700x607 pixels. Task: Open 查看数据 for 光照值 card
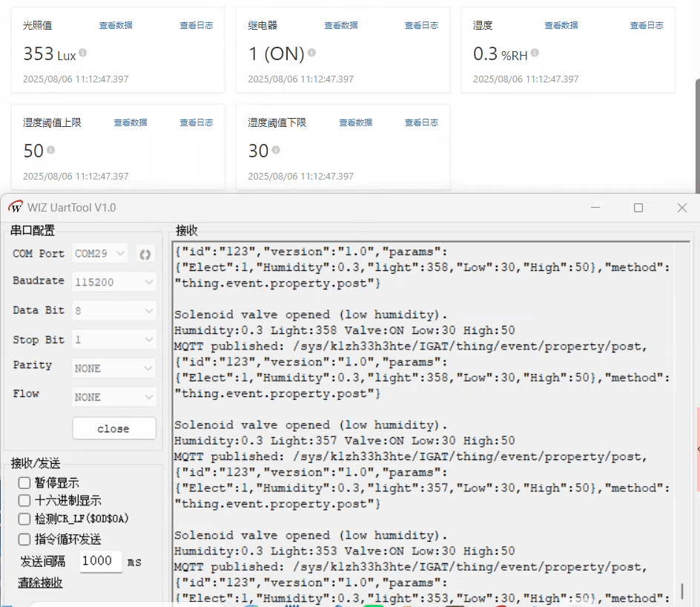(116, 25)
